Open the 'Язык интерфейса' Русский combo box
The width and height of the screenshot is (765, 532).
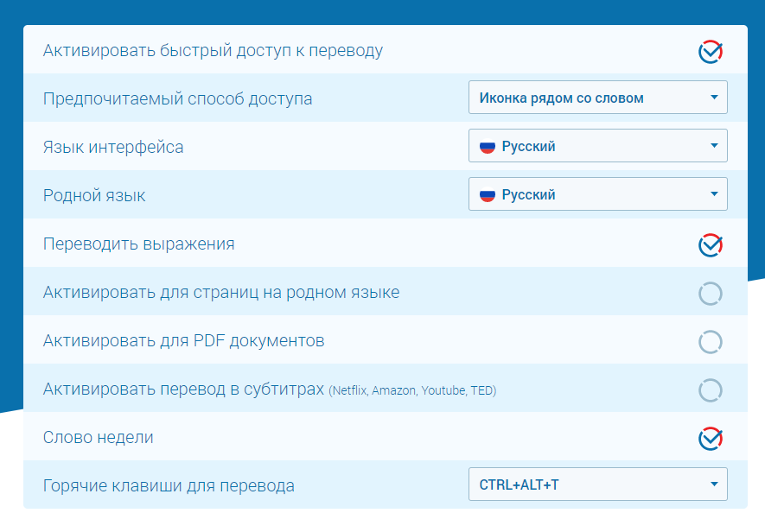[x=597, y=146]
